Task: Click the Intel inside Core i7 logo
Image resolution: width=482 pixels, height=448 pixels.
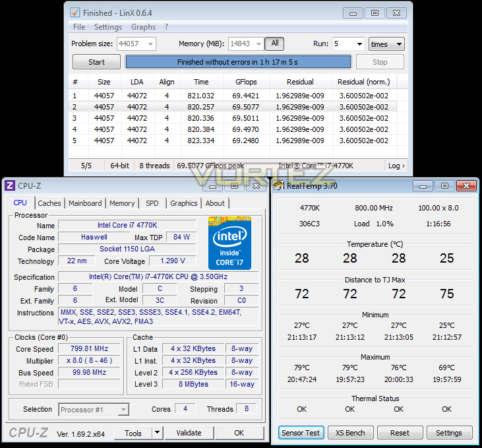Action: 229,243
